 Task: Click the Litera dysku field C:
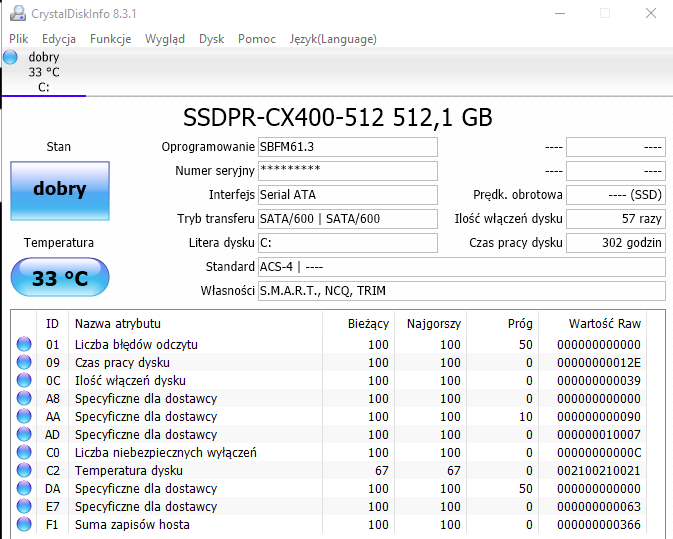348,243
